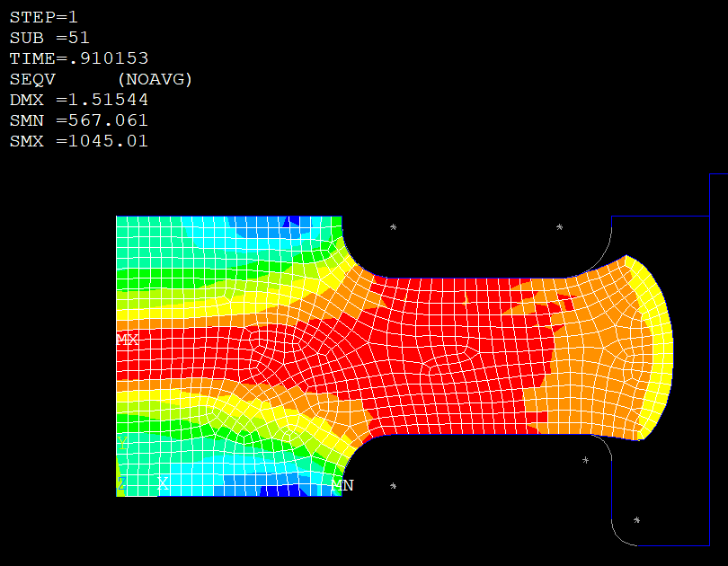Viewport: 728px width, 566px height.
Task: Click the SMN =567.061 minimum value
Action: 79,120
